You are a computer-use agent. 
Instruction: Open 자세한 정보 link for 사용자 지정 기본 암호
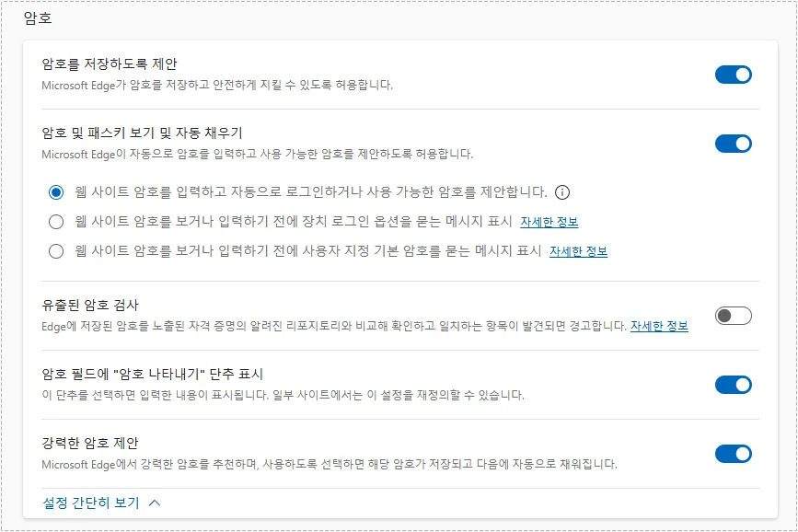579,251
